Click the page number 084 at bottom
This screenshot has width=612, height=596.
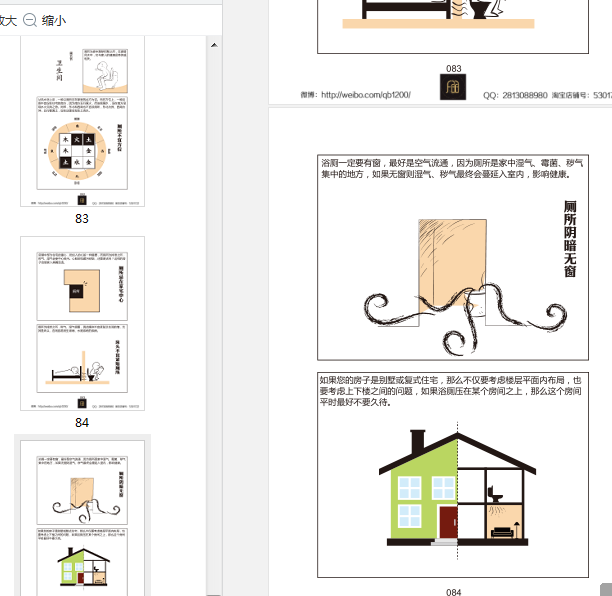pos(454,592)
